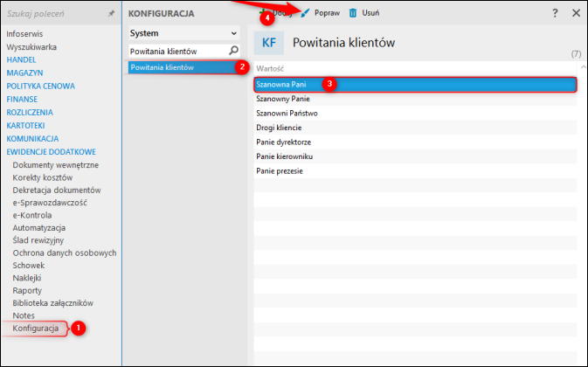Open Raporty

point(27,290)
